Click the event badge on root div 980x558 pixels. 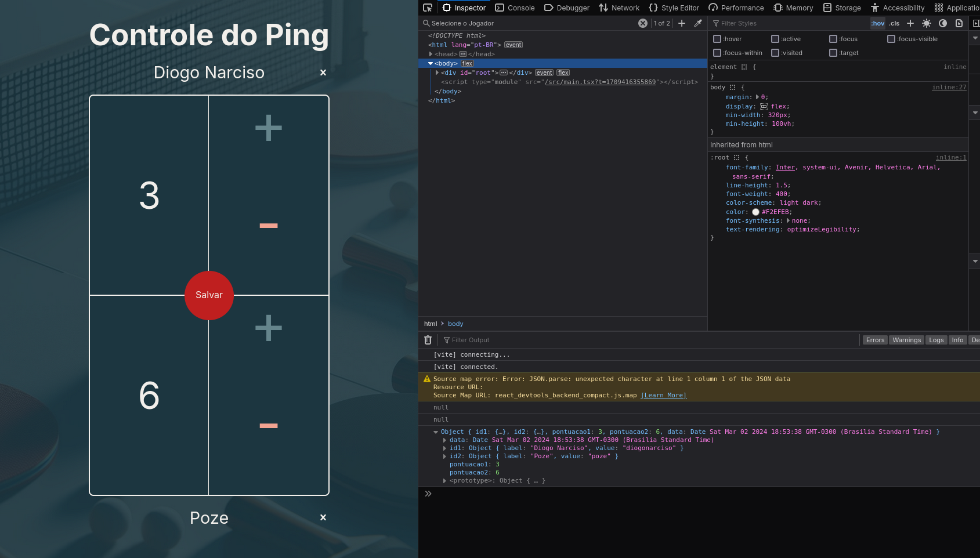(544, 73)
